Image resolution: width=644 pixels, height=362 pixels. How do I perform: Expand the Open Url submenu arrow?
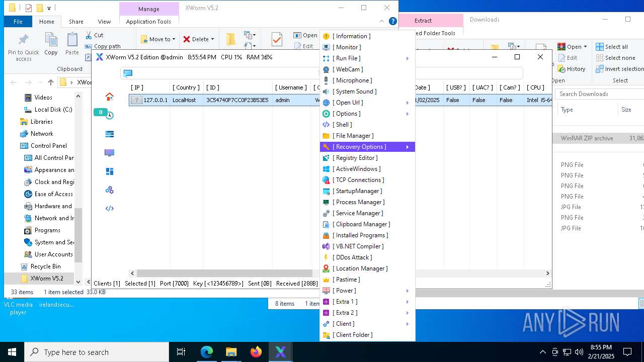coord(407,103)
